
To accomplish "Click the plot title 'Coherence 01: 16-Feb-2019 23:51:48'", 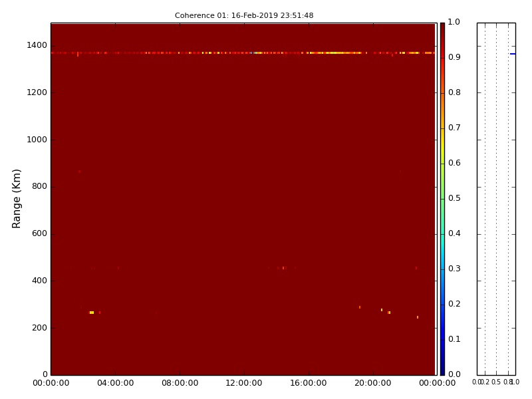I will (244, 15).
